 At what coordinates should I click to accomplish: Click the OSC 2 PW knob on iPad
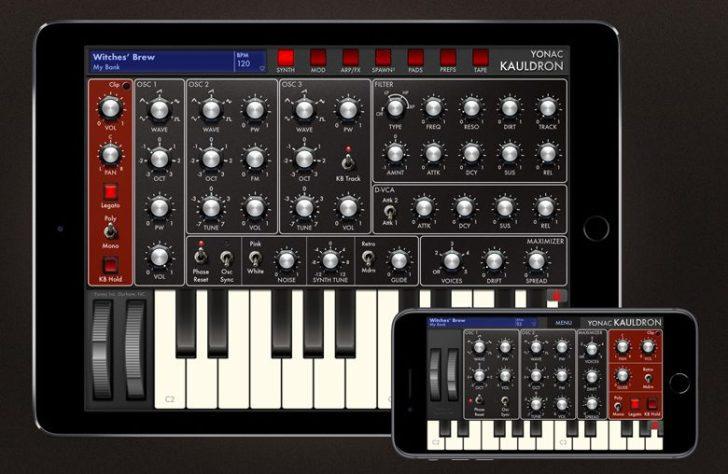255,110
